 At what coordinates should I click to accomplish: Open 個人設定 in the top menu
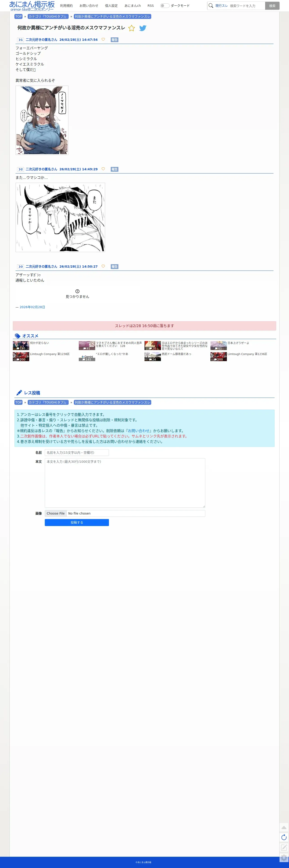[x=111, y=6]
